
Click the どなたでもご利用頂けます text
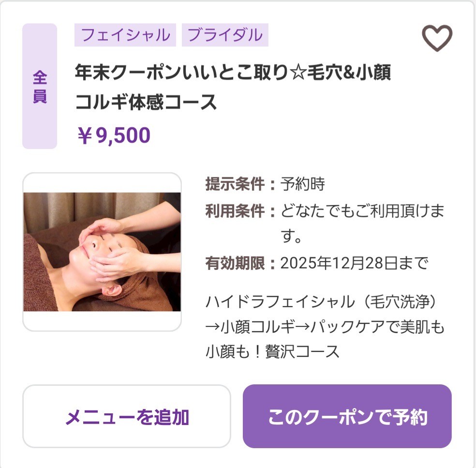pos(362,211)
